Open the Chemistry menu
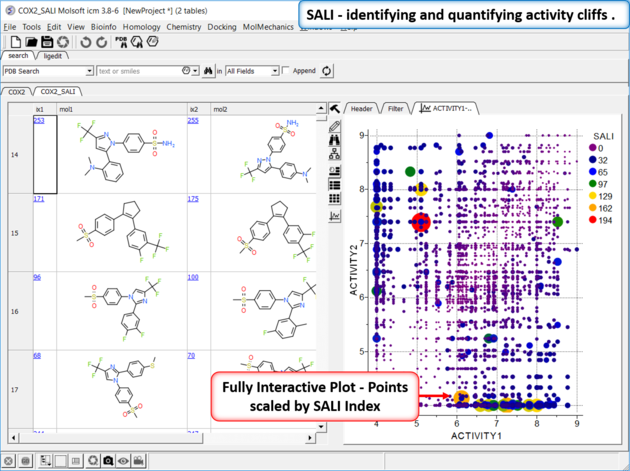 (x=184, y=26)
